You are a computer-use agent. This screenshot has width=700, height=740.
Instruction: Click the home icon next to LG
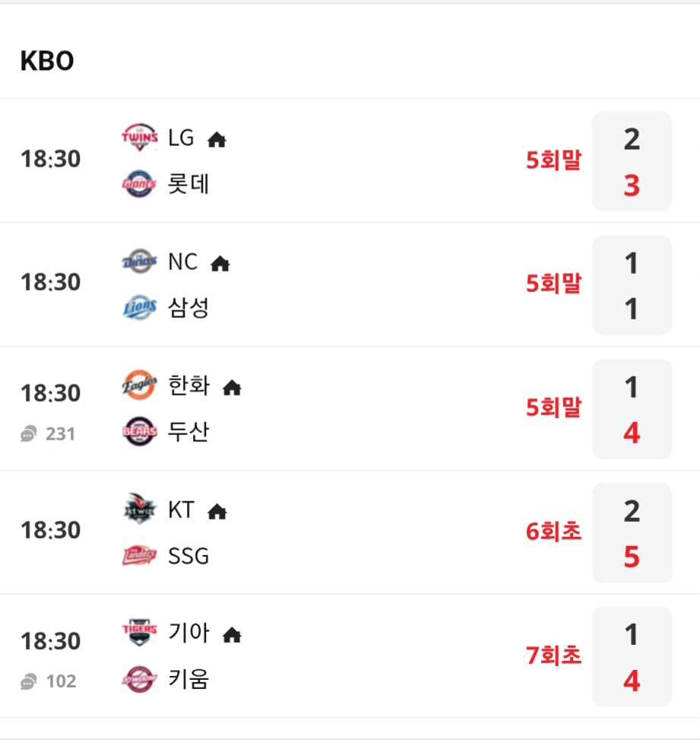pos(217,139)
